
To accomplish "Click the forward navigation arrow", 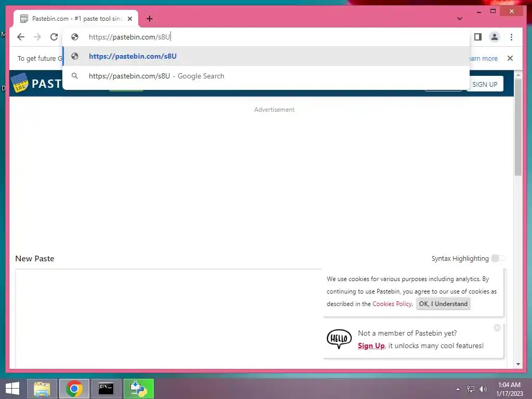I will coord(37,37).
